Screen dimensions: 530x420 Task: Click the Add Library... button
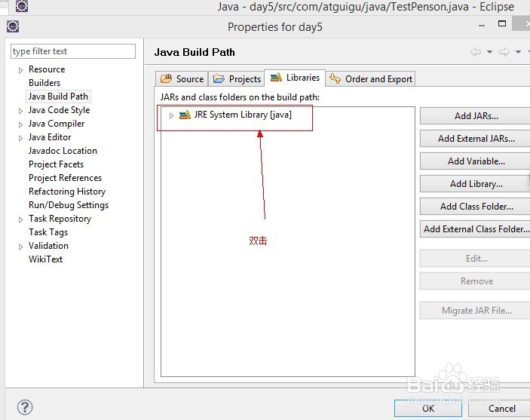point(476,184)
